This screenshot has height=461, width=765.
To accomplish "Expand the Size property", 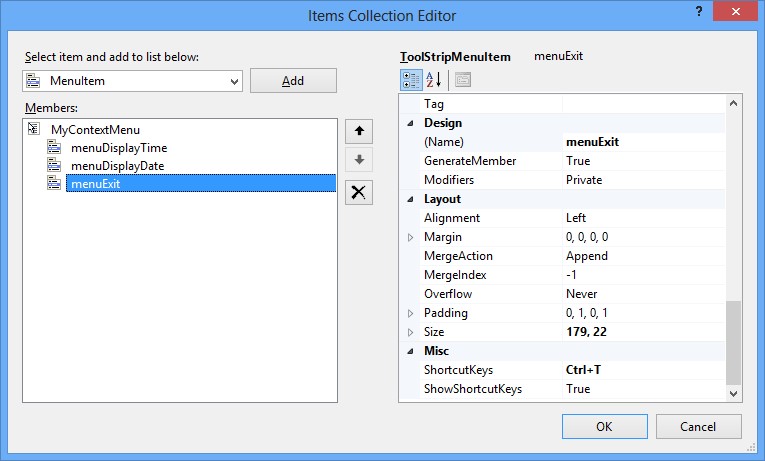I will pyautogui.click(x=409, y=332).
